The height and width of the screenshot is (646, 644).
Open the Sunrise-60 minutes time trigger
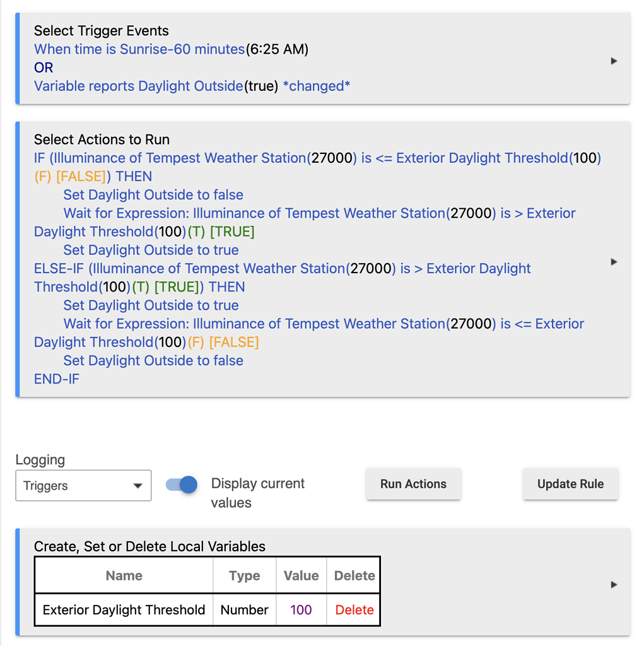139,49
